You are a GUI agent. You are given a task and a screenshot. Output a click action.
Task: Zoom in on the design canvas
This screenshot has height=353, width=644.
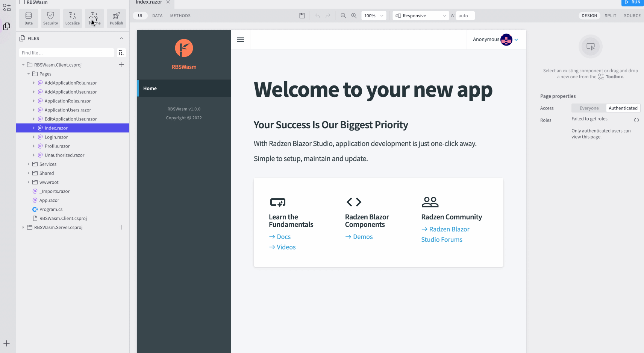click(x=354, y=15)
